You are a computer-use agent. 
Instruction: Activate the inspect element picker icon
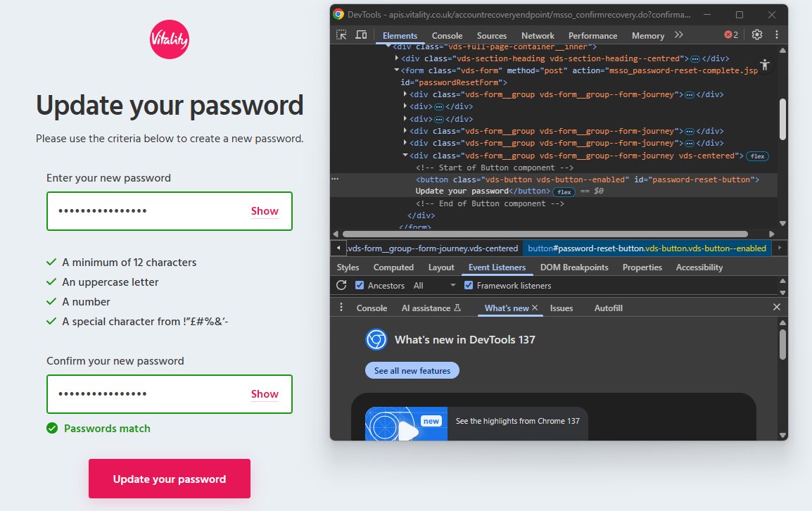[x=341, y=34]
